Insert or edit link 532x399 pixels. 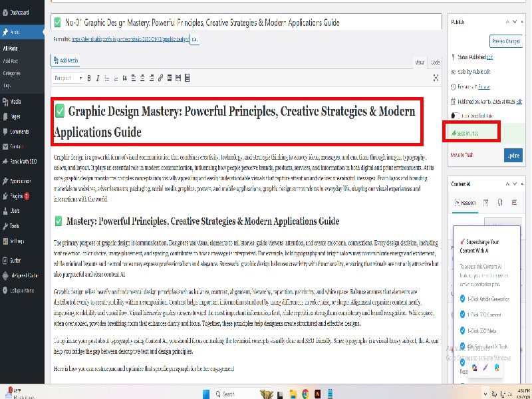point(160,78)
